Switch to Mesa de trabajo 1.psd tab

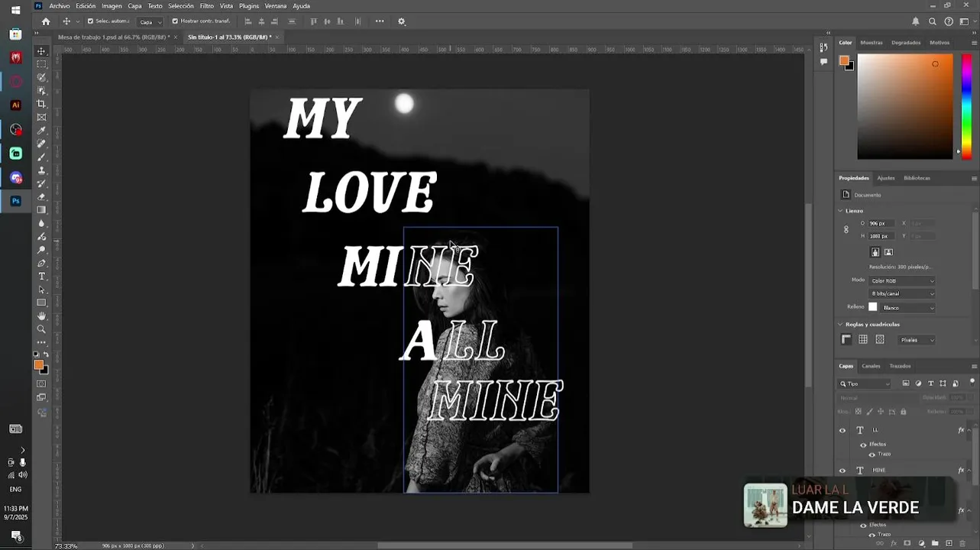pyautogui.click(x=113, y=37)
